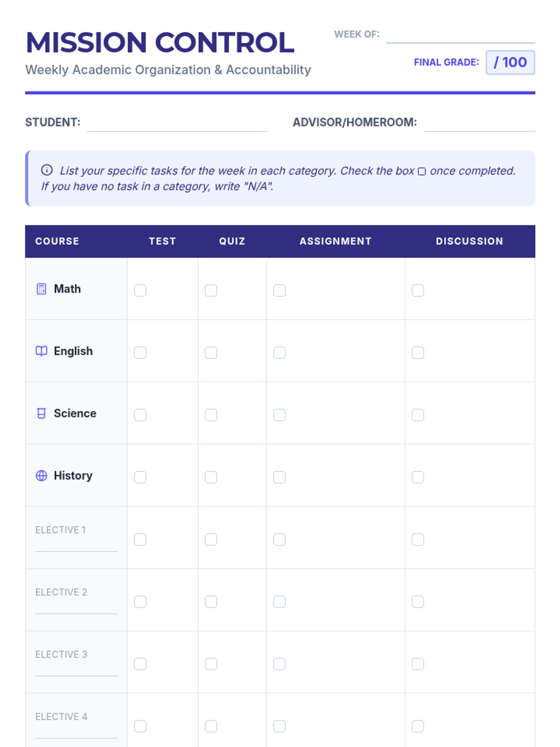Click the sample checkbox icon in instructions
The width and height of the screenshot is (560, 747).
(x=422, y=171)
